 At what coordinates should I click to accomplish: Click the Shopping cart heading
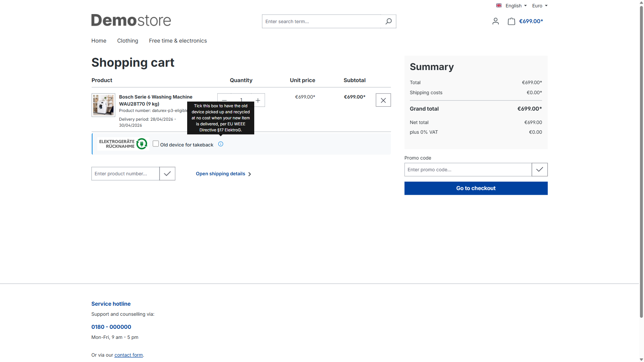[x=133, y=63]
